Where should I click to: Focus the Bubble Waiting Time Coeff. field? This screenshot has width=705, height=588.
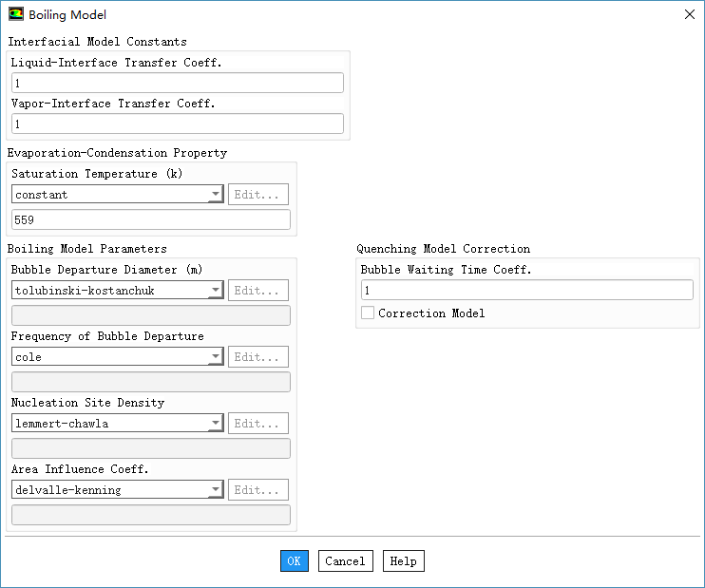(x=526, y=291)
